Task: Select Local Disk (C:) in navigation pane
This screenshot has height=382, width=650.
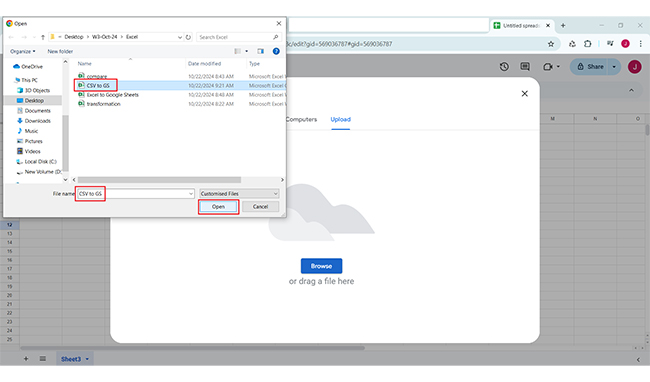Action: [36, 162]
